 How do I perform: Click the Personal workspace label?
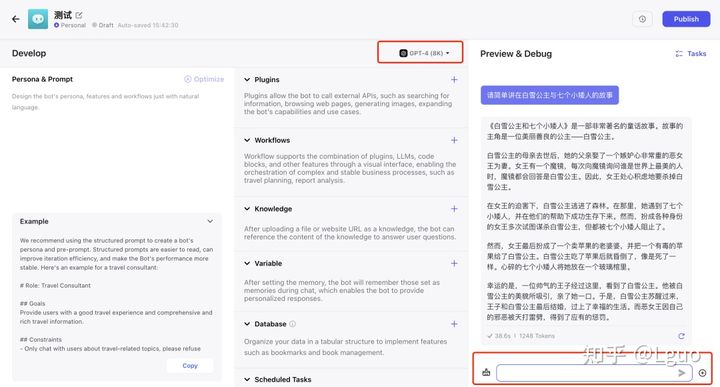point(70,25)
